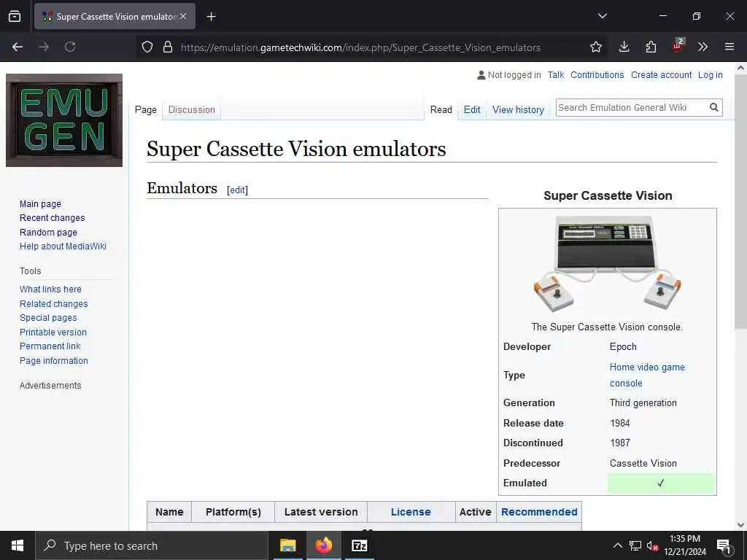Open Home video game console link
Image resolution: width=747 pixels, height=560 pixels.
(647, 376)
